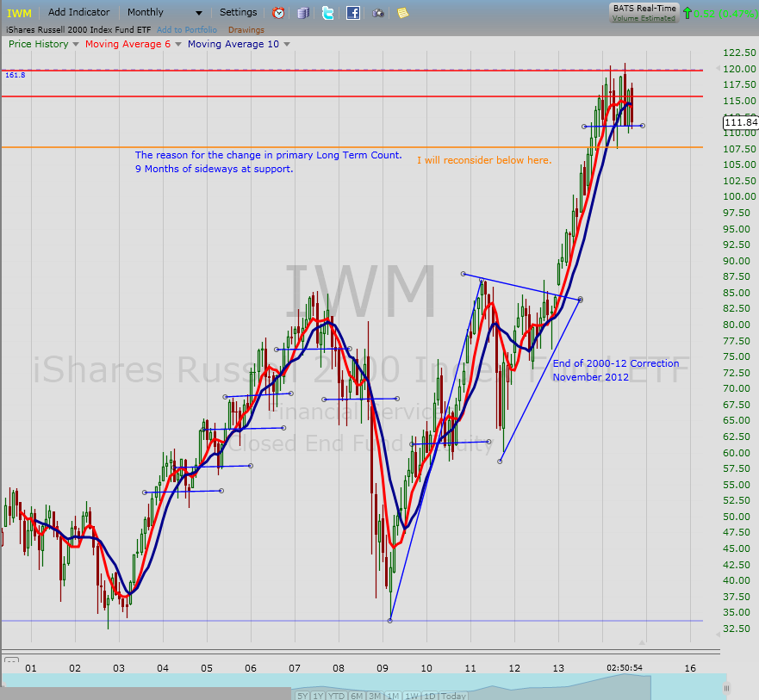Click the '9 Months of sideways at support' note
The image size is (759, 700).
[214, 169]
